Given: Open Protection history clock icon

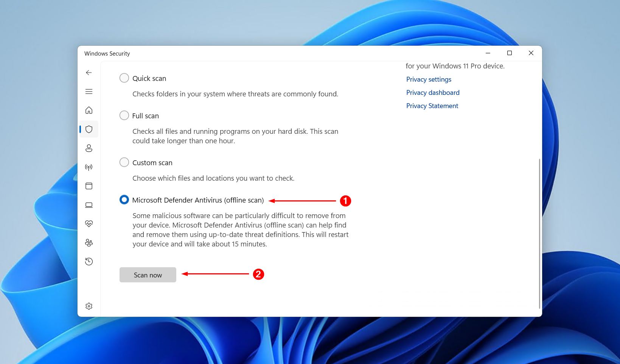Looking at the screenshot, I should pos(89,262).
